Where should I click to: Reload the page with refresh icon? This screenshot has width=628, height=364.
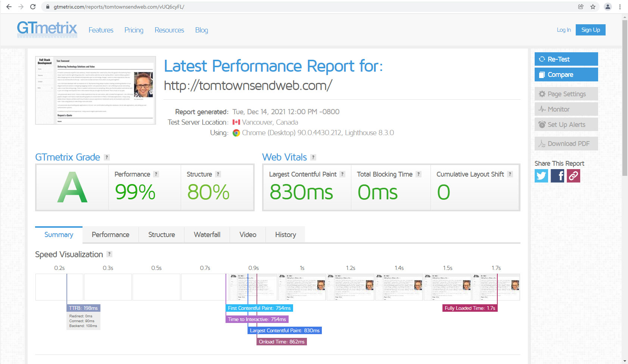pyautogui.click(x=33, y=7)
